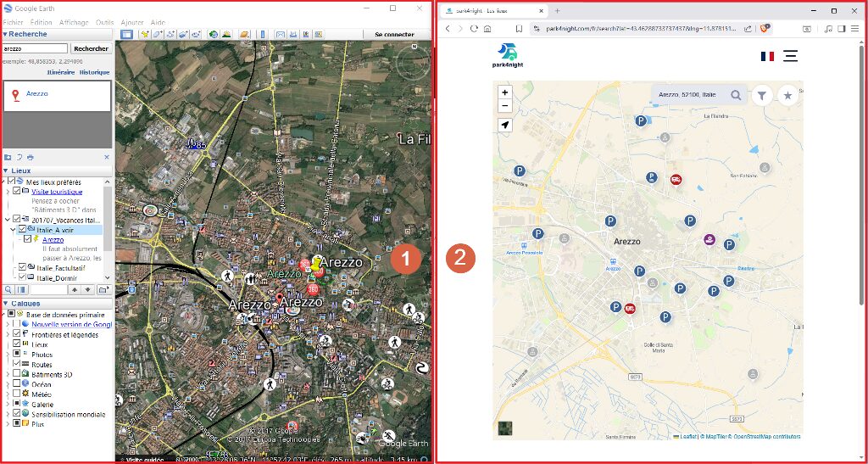Image resolution: width=868 pixels, height=464 pixels.
Task: Toggle the Google Earth sidebar panel icon
Action: point(127,34)
